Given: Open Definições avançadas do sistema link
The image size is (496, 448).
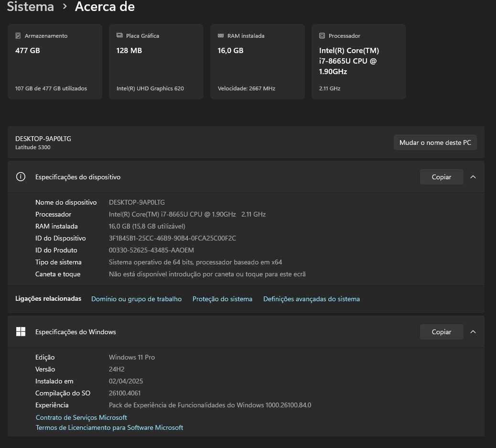Looking at the screenshot, I should pos(312,299).
